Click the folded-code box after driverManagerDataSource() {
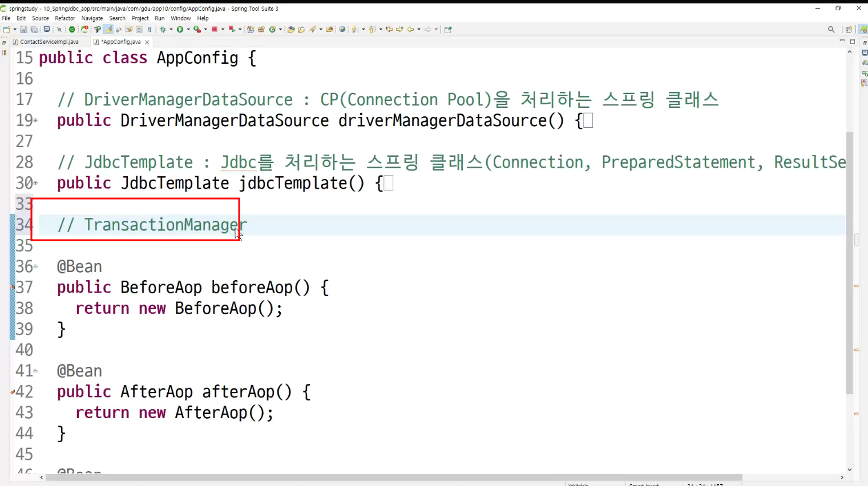The width and height of the screenshot is (868, 486). pos(588,120)
